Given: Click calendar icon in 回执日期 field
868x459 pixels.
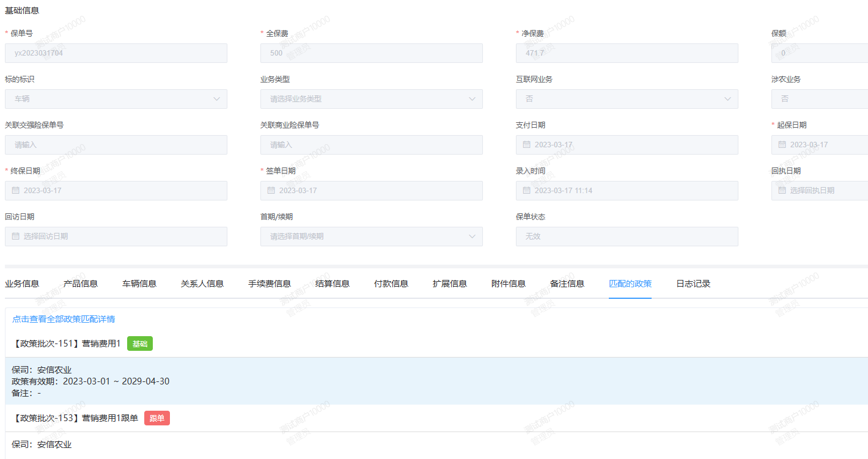Looking at the screenshot, I should (x=782, y=191).
